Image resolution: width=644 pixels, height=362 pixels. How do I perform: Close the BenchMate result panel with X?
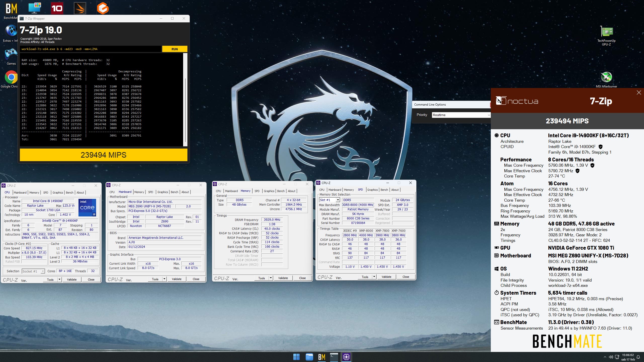point(639,93)
